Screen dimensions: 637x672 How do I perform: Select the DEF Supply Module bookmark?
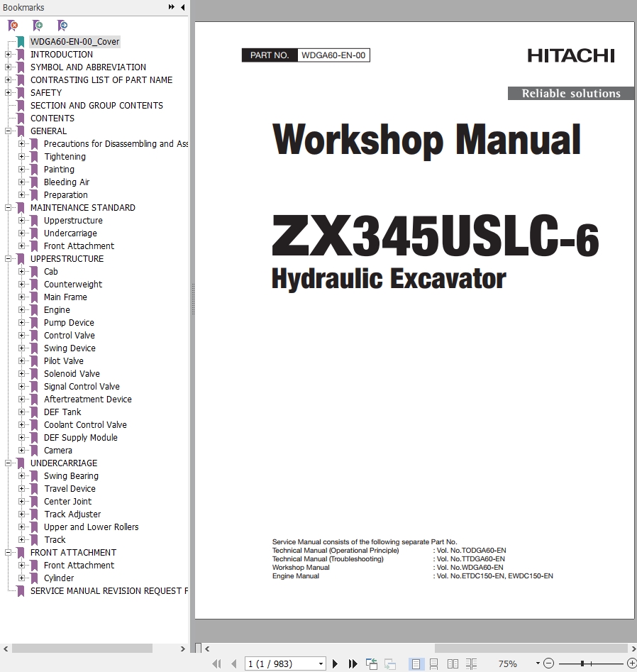point(81,438)
